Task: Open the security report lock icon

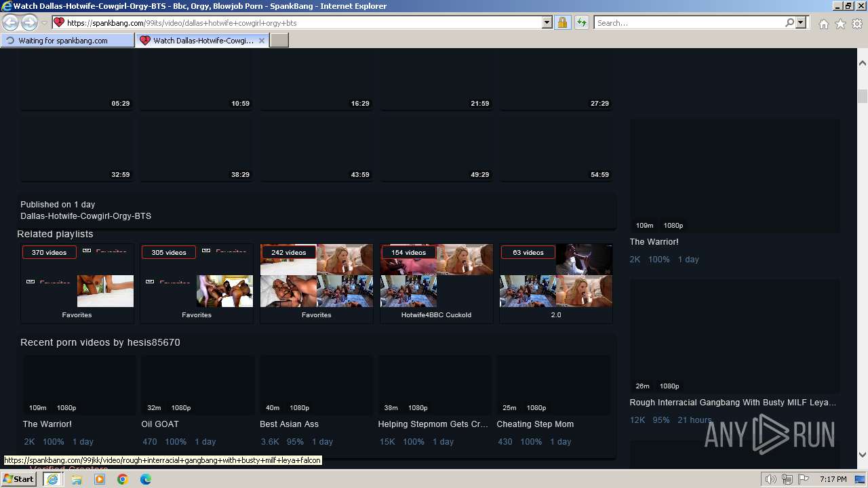Action: coord(562,22)
